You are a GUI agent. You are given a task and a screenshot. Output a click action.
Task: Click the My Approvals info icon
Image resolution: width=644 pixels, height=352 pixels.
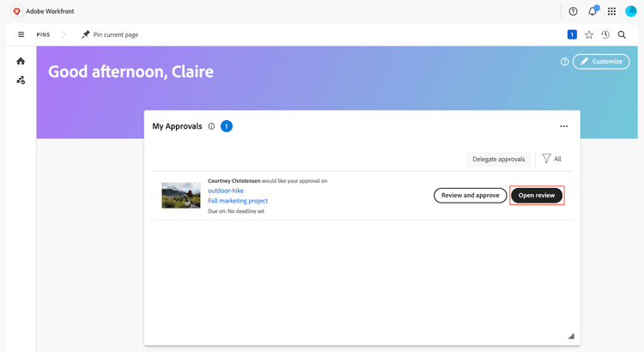[211, 126]
